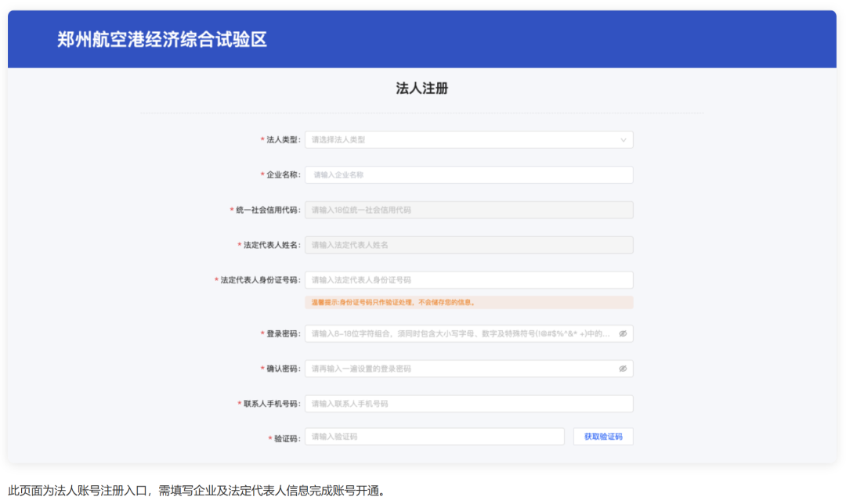Click the 统一社会信用代码 input field
Image resolution: width=846 pixels, height=504 pixels.
[469, 210]
